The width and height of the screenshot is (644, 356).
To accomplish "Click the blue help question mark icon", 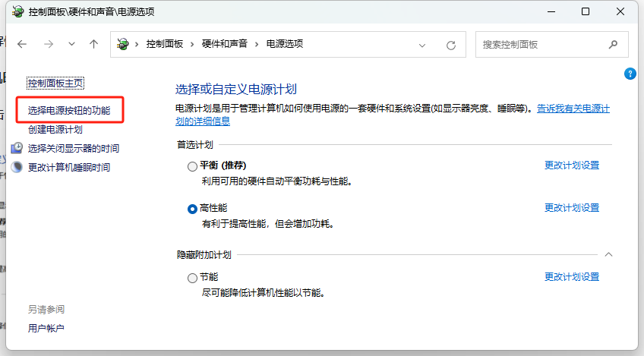I will [x=630, y=74].
